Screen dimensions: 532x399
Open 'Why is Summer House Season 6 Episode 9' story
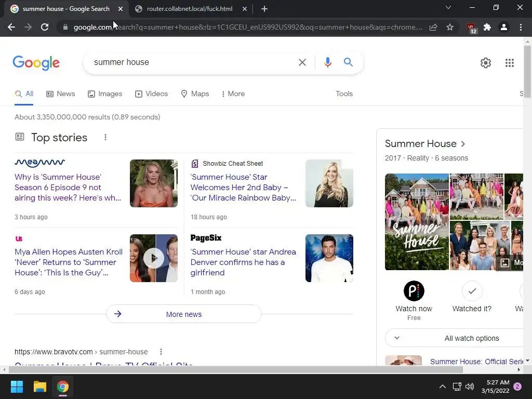click(68, 187)
